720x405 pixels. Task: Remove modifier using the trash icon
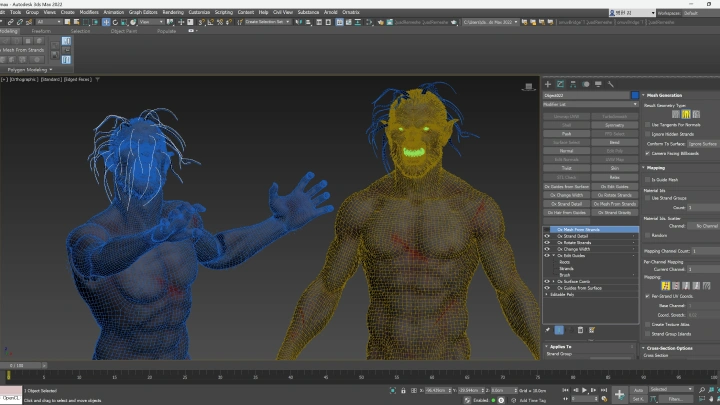[x=580, y=330]
